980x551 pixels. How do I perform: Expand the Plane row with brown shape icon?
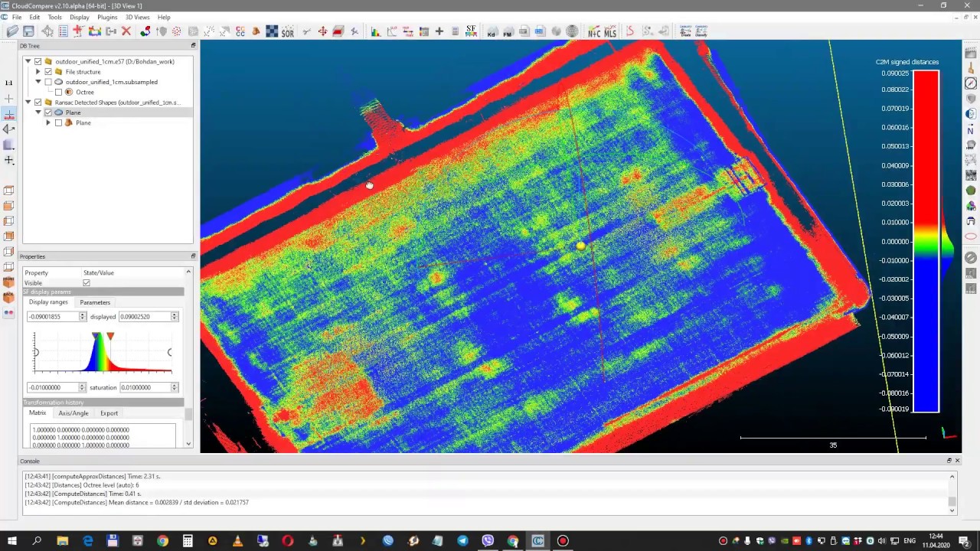pyautogui.click(x=48, y=123)
